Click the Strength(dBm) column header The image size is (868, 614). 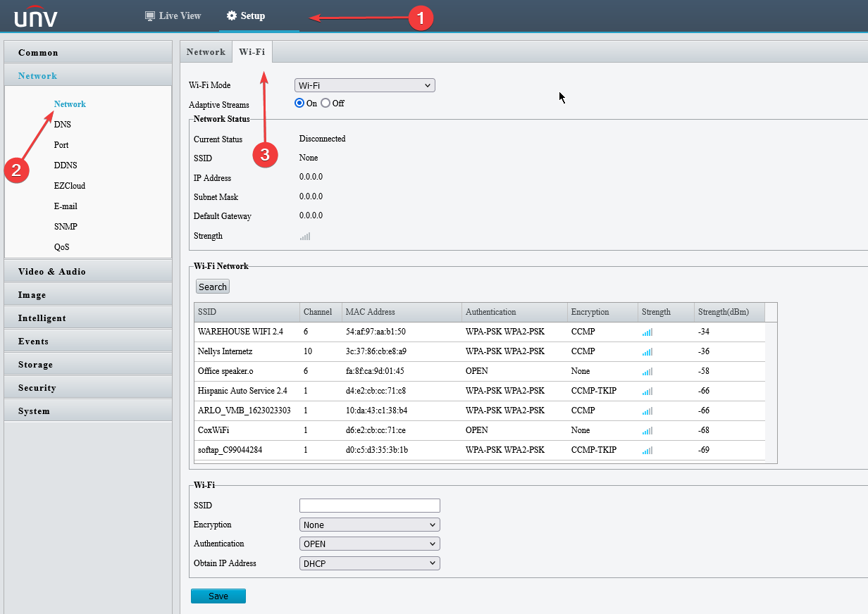coord(730,312)
